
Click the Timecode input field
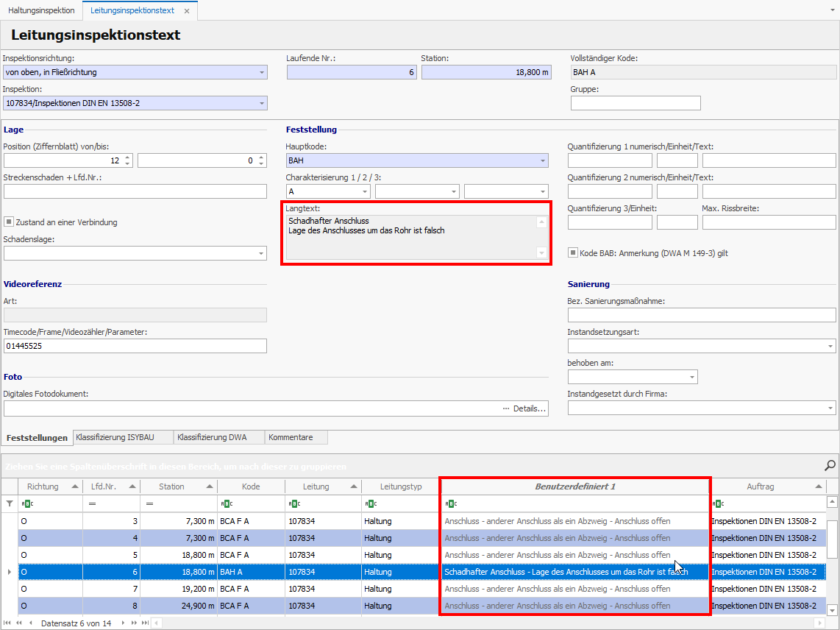point(135,346)
